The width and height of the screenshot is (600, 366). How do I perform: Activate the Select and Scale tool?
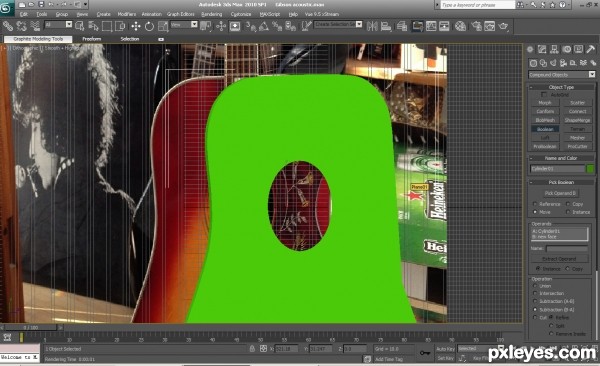tap(163, 26)
